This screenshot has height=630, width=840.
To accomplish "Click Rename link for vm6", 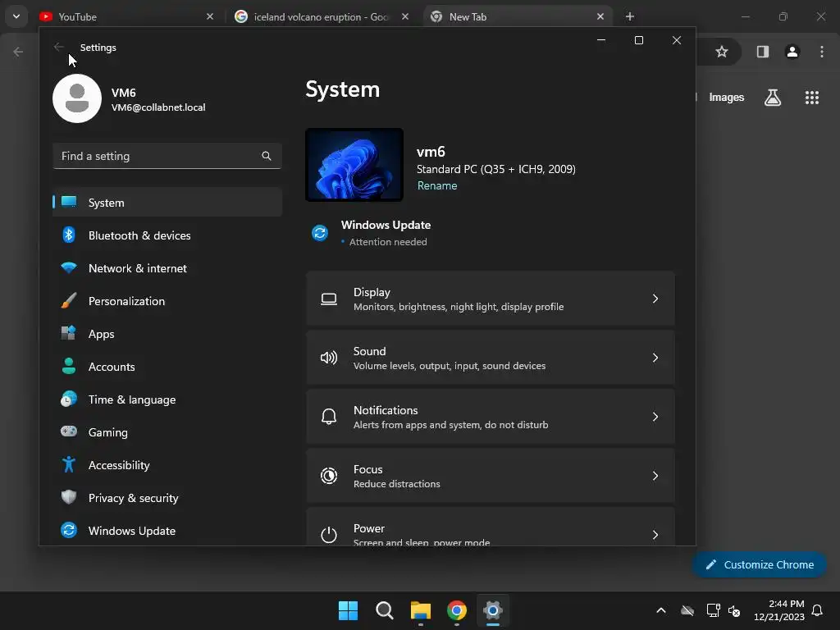I will [x=437, y=185].
